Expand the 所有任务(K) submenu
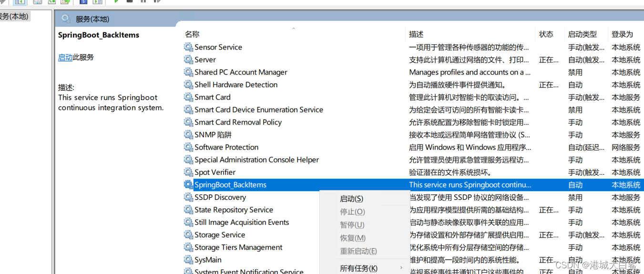Image resolution: width=644 pixels, height=274 pixels. (358, 268)
